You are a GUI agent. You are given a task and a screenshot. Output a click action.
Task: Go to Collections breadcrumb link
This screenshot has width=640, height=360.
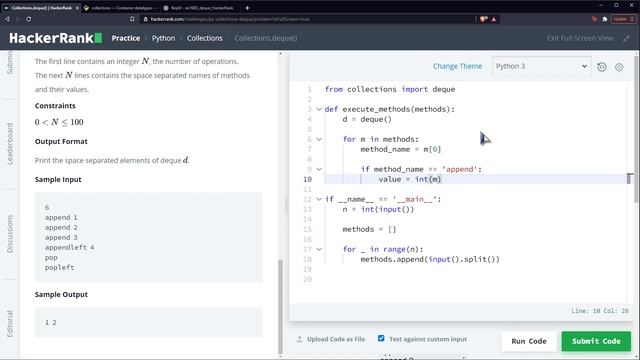point(204,38)
